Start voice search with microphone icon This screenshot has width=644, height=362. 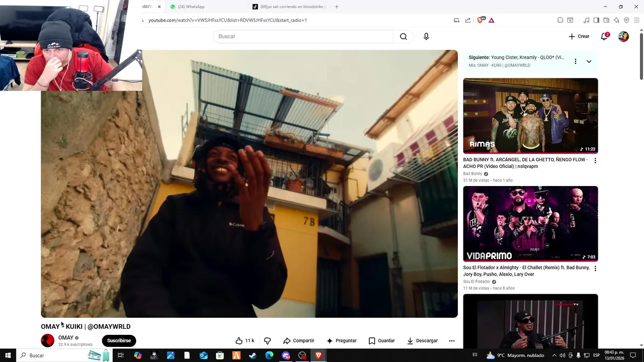coord(426,36)
